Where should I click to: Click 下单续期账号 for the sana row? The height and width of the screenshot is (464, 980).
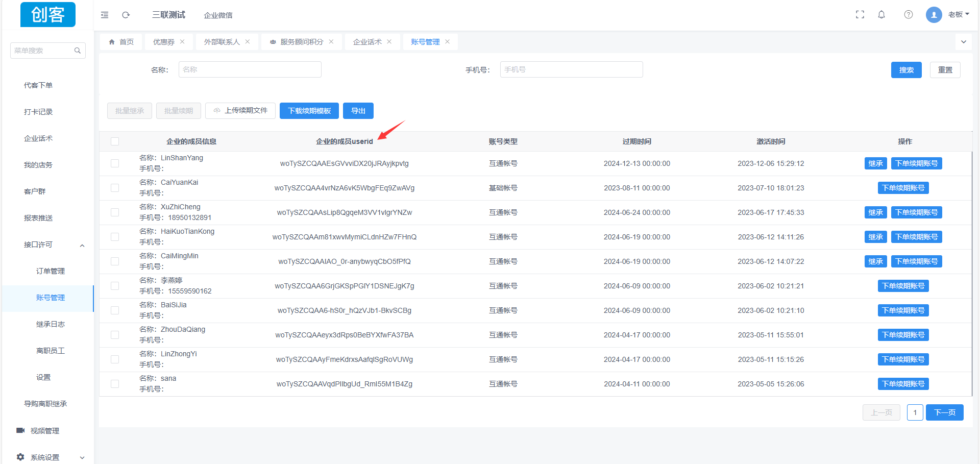coord(903,384)
